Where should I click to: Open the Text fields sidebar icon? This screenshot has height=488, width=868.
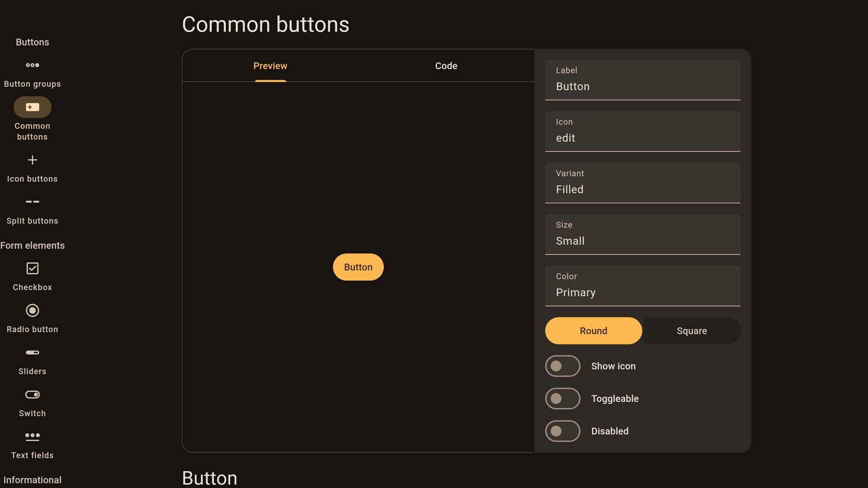coord(32,436)
